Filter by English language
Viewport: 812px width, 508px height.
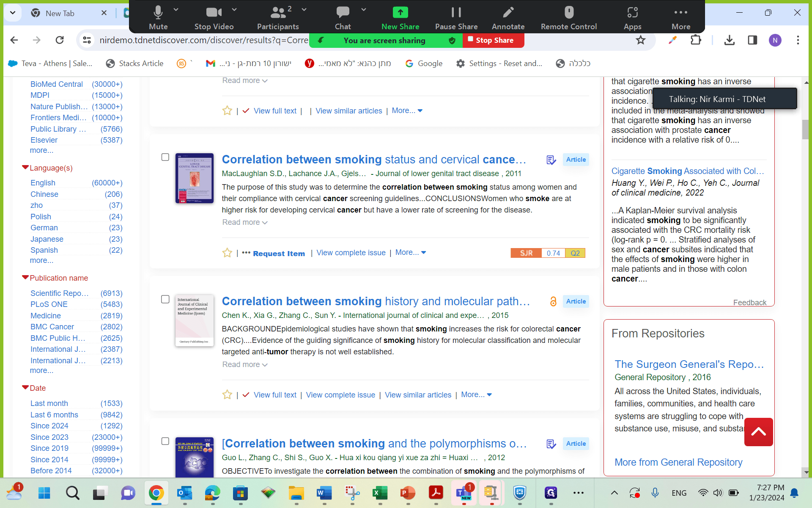(x=43, y=183)
